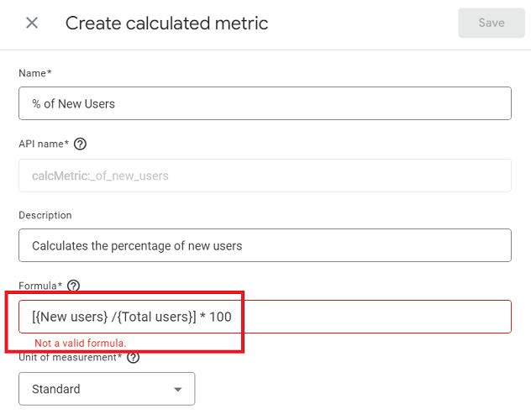The image size is (531, 420).
Task: Open the Unit of measurement help icon
Action: [x=133, y=358]
